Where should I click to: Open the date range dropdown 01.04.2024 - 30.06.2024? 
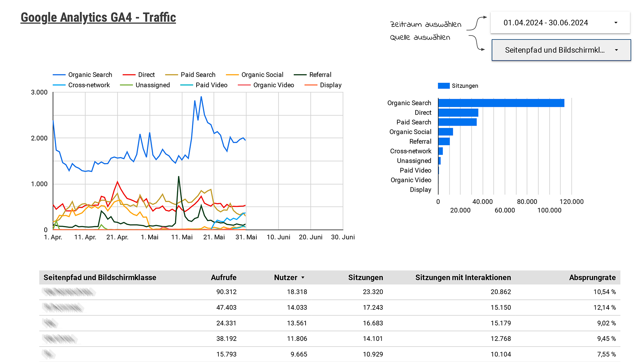coord(560,22)
